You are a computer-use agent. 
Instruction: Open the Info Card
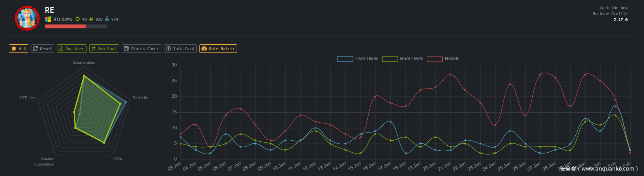point(180,49)
